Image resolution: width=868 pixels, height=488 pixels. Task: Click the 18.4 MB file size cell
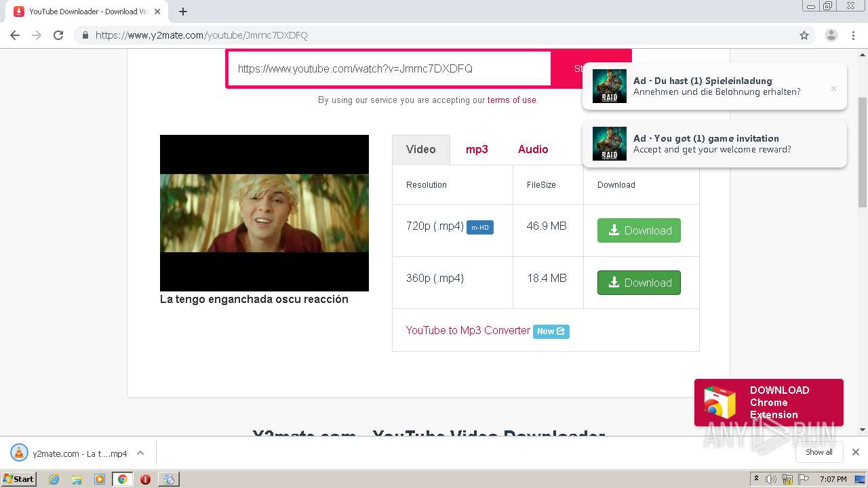pyautogui.click(x=548, y=283)
